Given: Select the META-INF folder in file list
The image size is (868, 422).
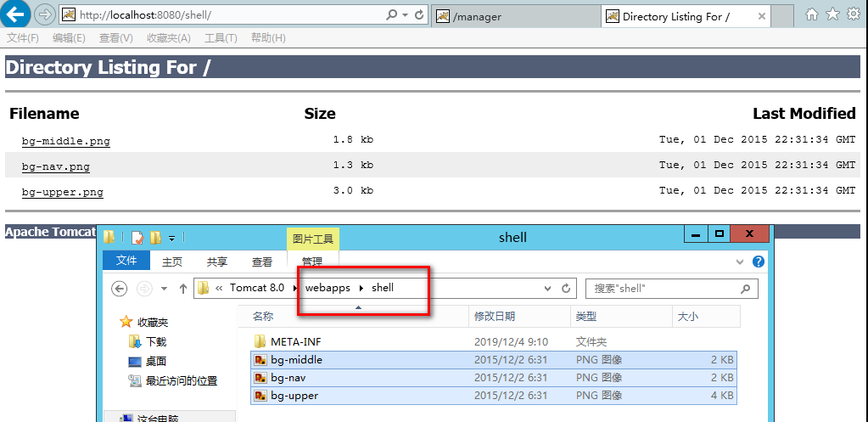Looking at the screenshot, I should (x=295, y=341).
